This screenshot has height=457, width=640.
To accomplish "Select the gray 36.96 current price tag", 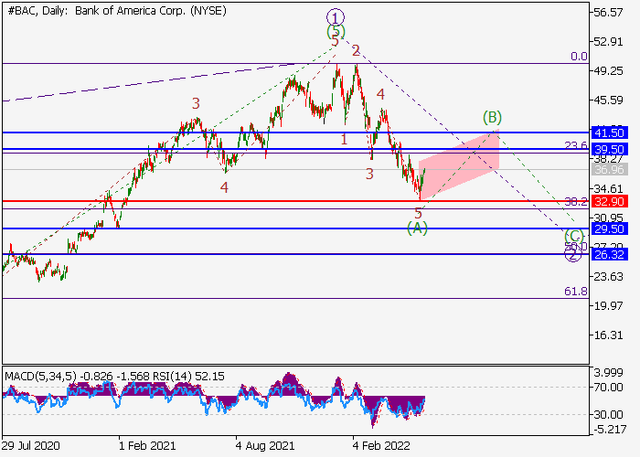I will (610, 169).
